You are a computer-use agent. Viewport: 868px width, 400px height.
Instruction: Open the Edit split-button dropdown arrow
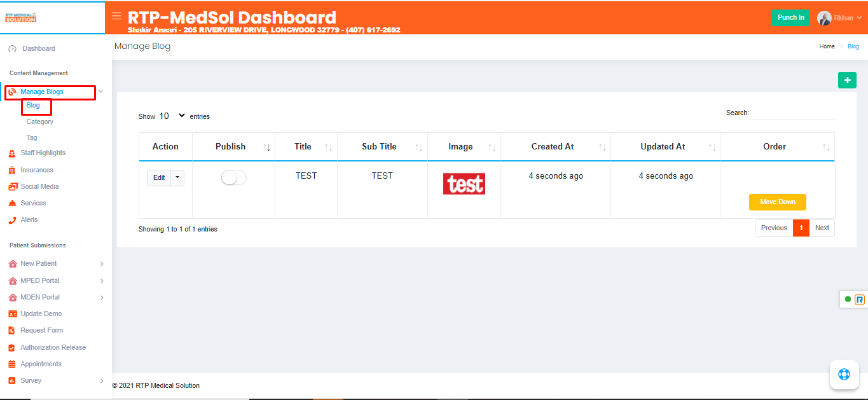click(x=177, y=178)
